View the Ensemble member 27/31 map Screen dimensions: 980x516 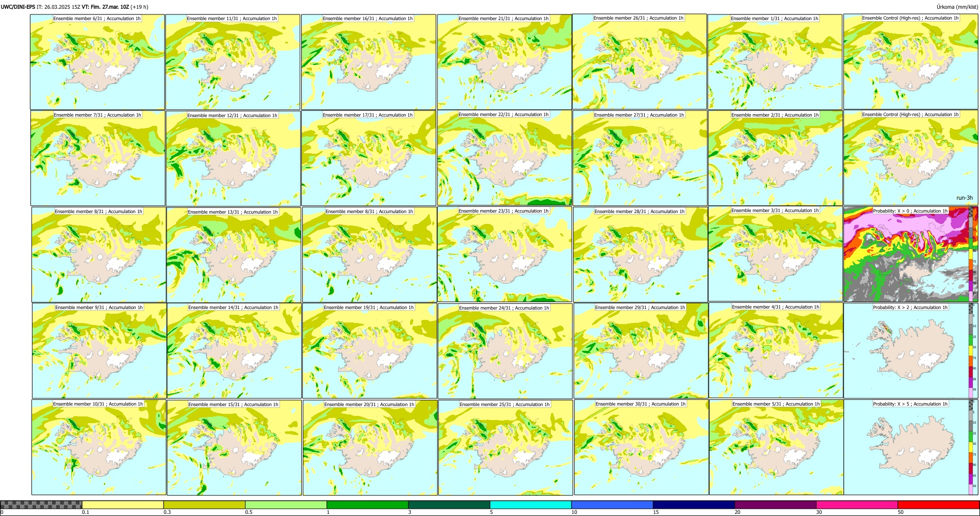(x=640, y=158)
